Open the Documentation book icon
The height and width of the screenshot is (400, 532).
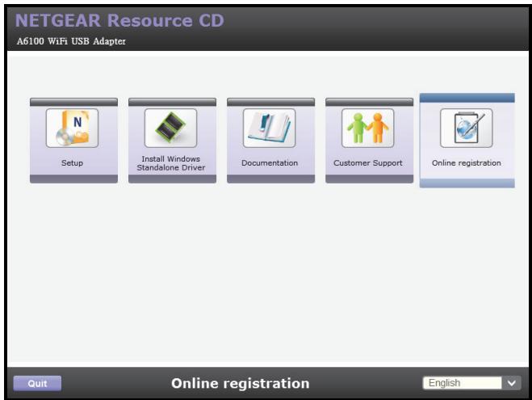click(x=270, y=128)
